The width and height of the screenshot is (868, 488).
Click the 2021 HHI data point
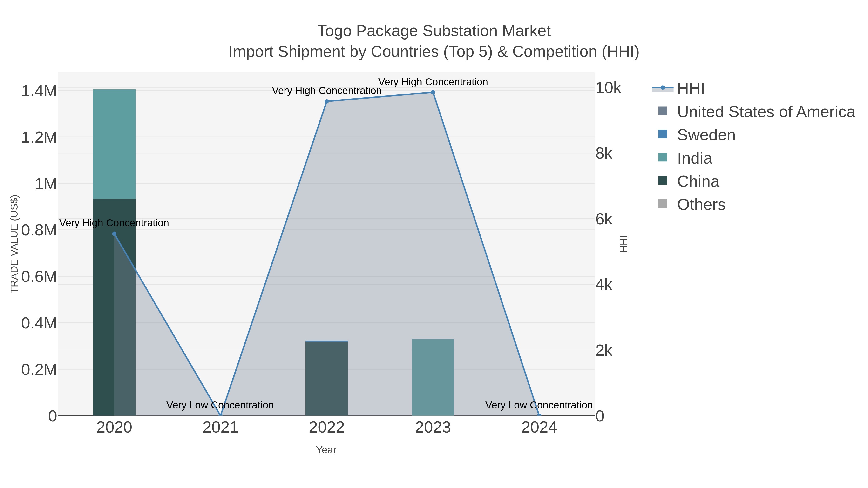[x=220, y=416]
